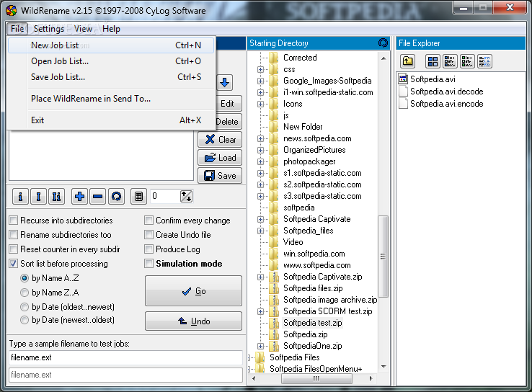
Task: Click the sample filename input field
Action: coord(126,357)
